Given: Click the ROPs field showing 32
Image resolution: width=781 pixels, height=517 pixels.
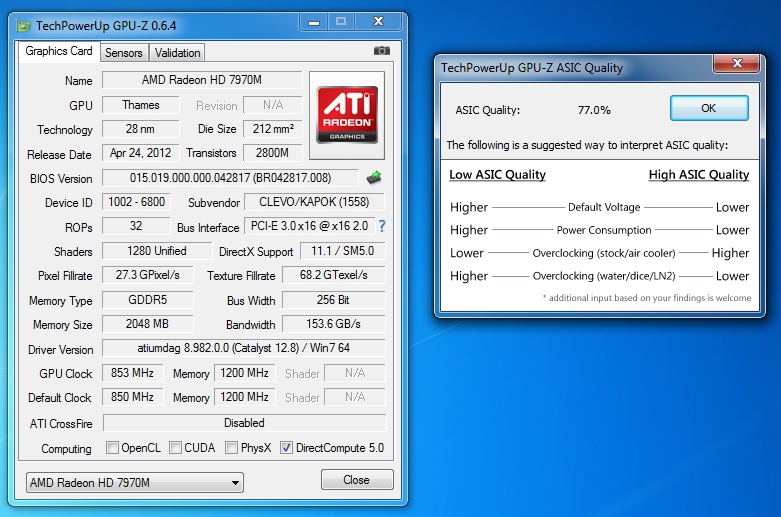Looking at the screenshot, I should click(136, 226).
